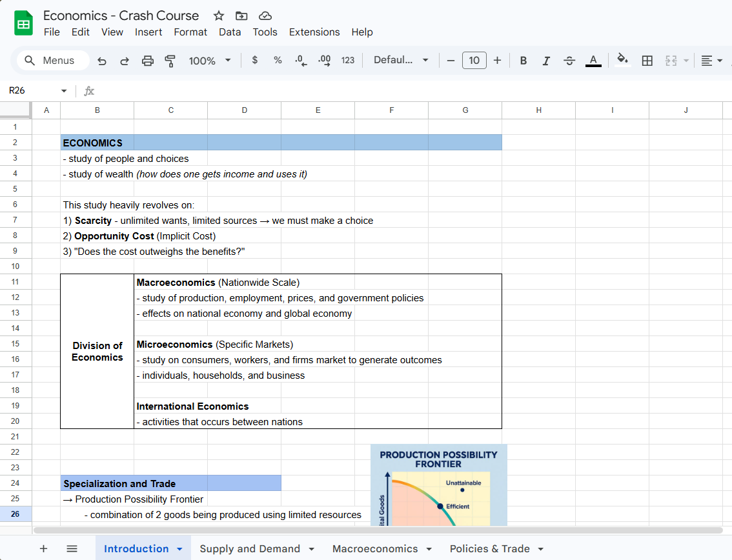Open the Tools menu

[265, 32]
